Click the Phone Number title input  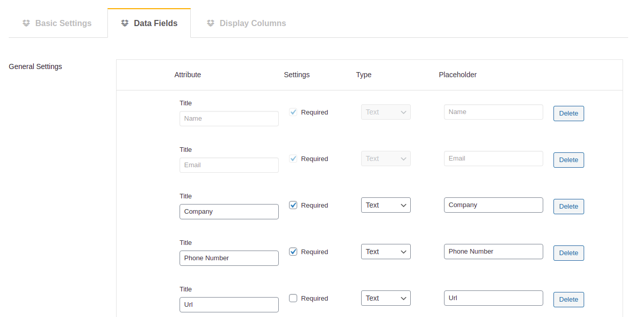tap(229, 258)
